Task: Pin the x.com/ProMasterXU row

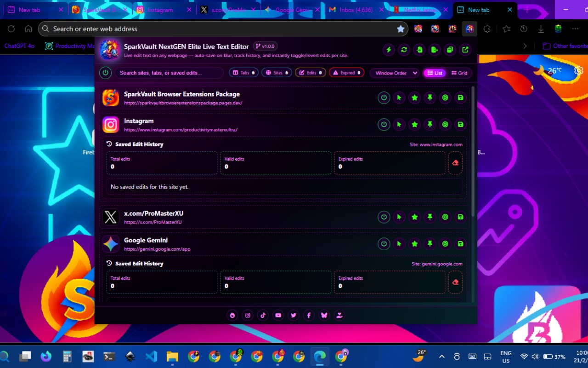Action: 430,217
